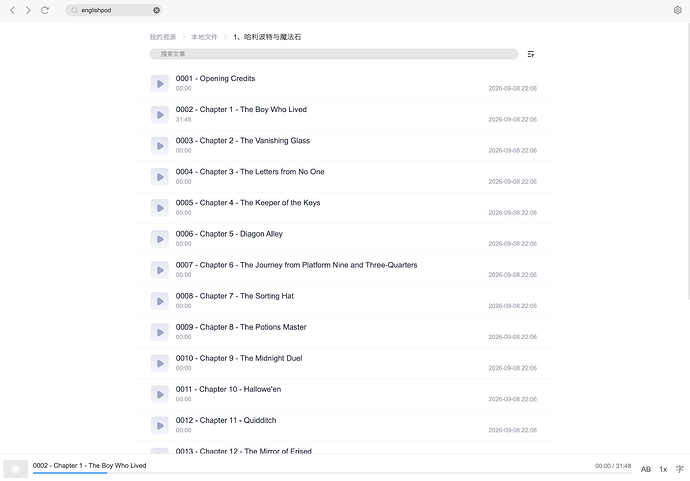The width and height of the screenshot is (690, 481).
Task: Open settings with the gear icon
Action: [678, 10]
